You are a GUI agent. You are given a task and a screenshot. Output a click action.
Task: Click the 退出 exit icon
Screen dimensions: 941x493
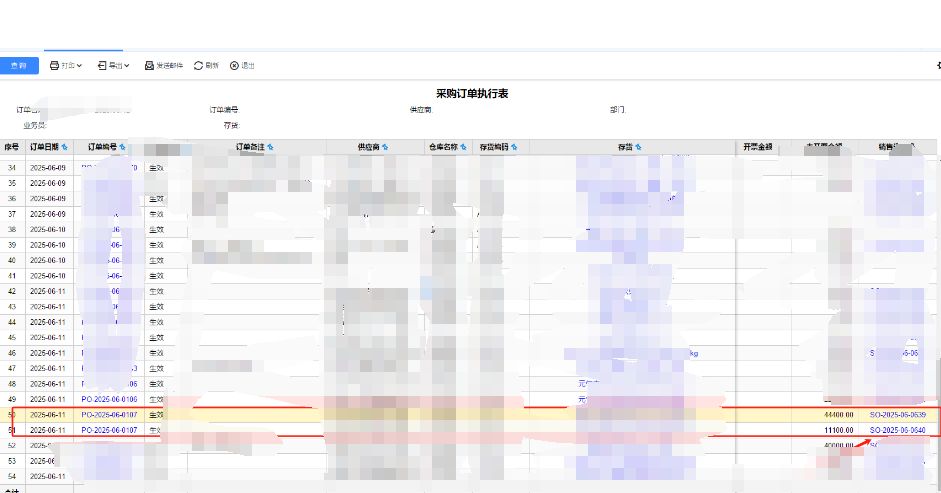[x=234, y=66]
